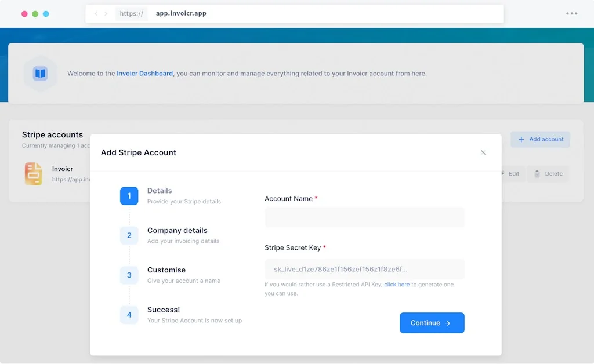Click the pencil icon inside the Edit button

[504, 173]
